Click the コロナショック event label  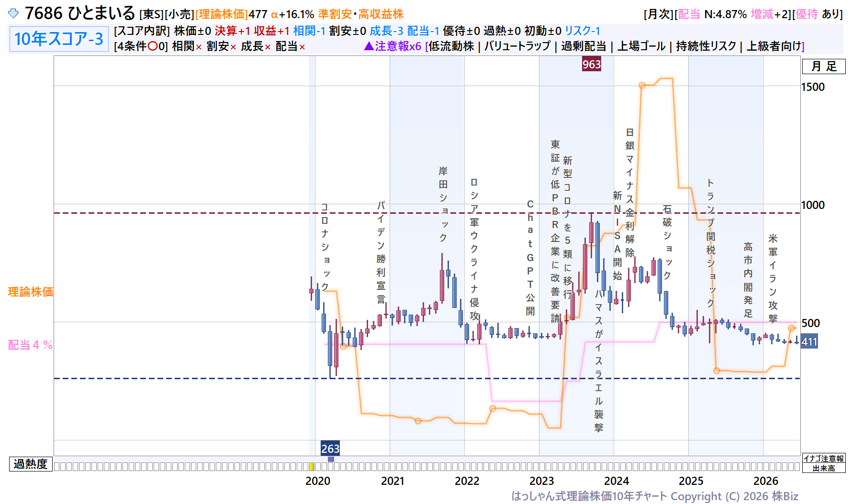pyautogui.click(x=325, y=247)
